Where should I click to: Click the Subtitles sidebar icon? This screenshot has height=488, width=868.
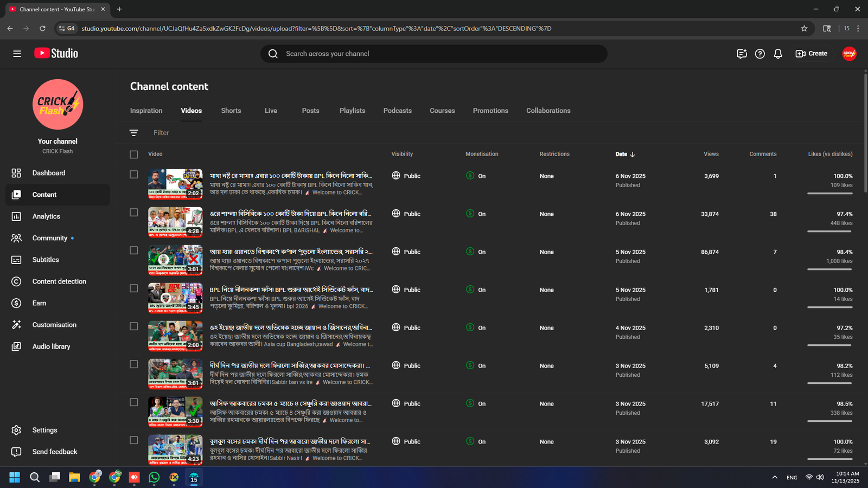(x=16, y=260)
